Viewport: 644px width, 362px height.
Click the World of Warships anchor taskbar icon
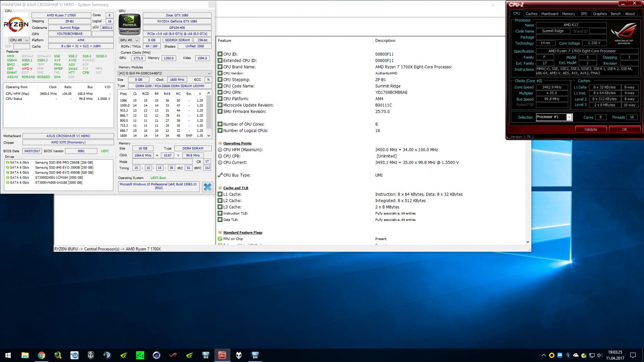91,355
